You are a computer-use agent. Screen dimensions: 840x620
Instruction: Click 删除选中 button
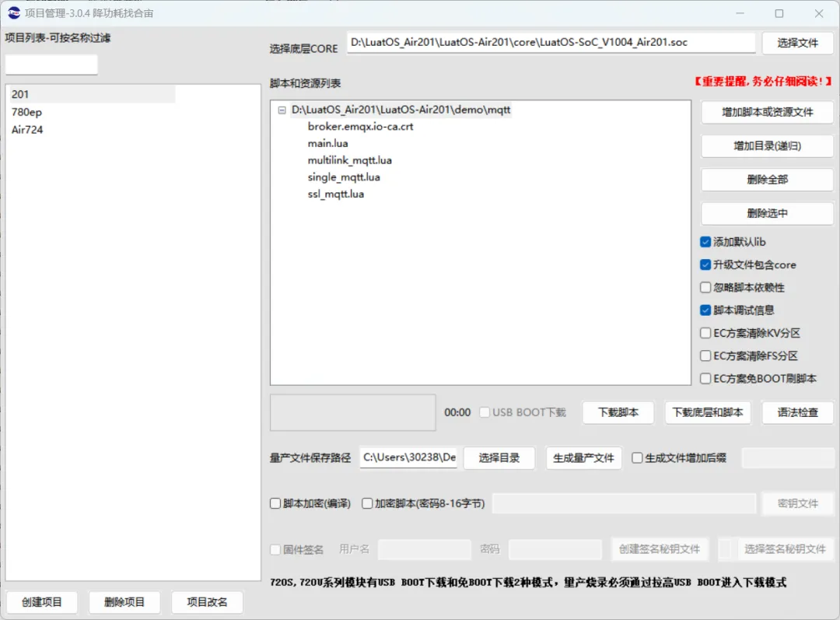pos(767,213)
